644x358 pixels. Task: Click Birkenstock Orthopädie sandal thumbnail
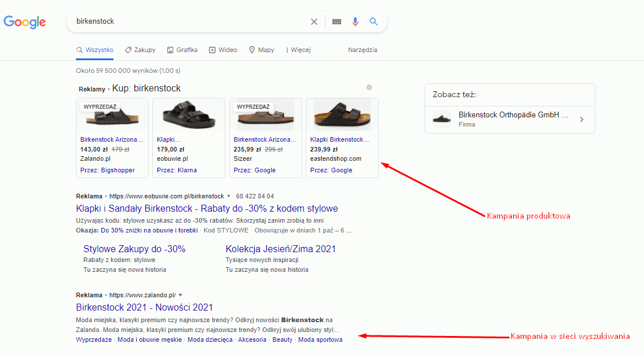click(442, 119)
